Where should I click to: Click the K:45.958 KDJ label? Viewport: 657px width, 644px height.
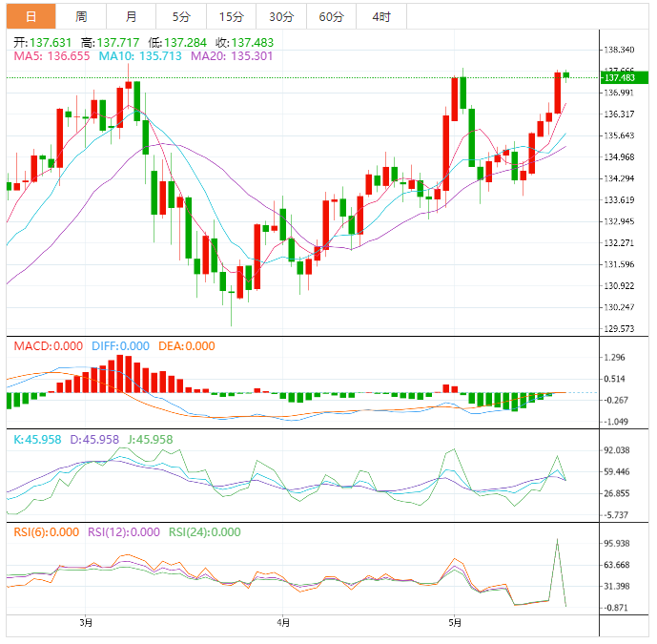click(x=37, y=440)
